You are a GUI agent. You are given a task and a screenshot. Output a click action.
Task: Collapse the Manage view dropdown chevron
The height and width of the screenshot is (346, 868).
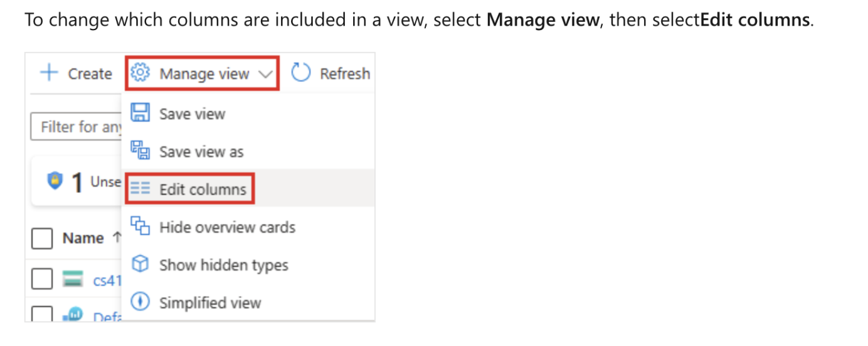point(265,74)
